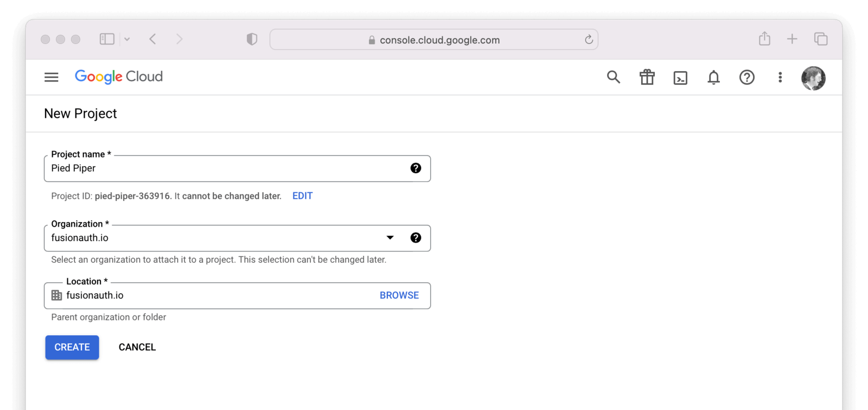This screenshot has width=868, height=410.
Task: Open the Google Cloud navigation hamburger menu
Action: [52, 77]
